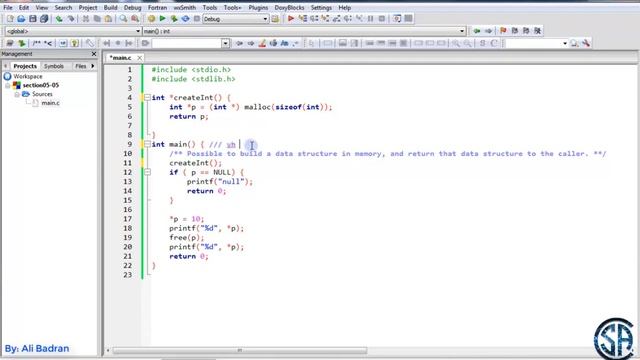Click on line 19 free(p); statement
Viewport: 640px width, 360px height.
[187, 238]
